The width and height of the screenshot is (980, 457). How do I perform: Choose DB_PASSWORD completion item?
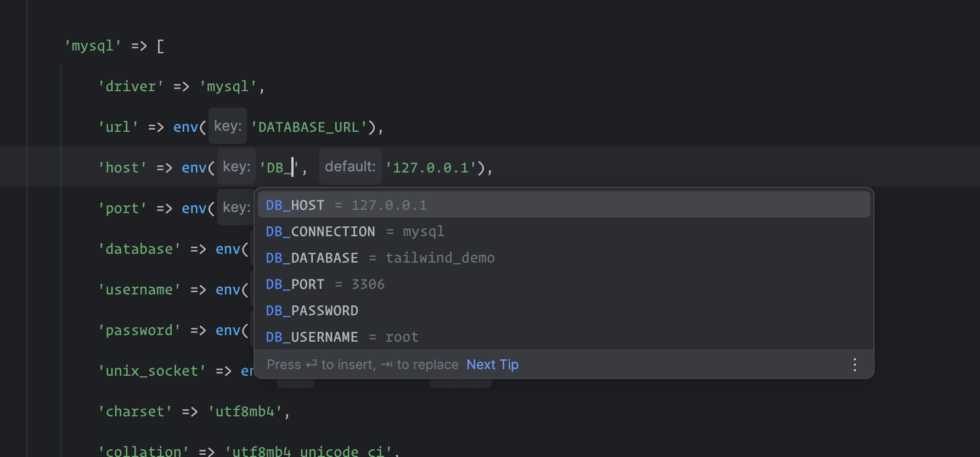coord(564,310)
